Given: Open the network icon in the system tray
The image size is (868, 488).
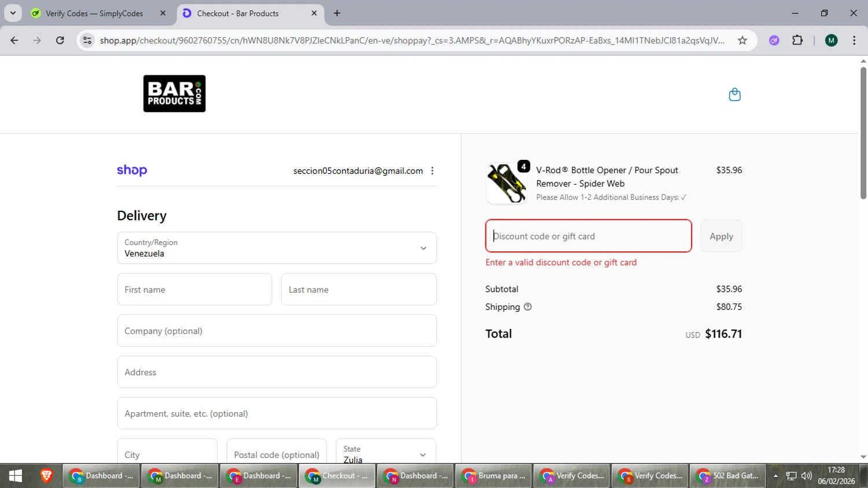Looking at the screenshot, I should click(x=791, y=476).
